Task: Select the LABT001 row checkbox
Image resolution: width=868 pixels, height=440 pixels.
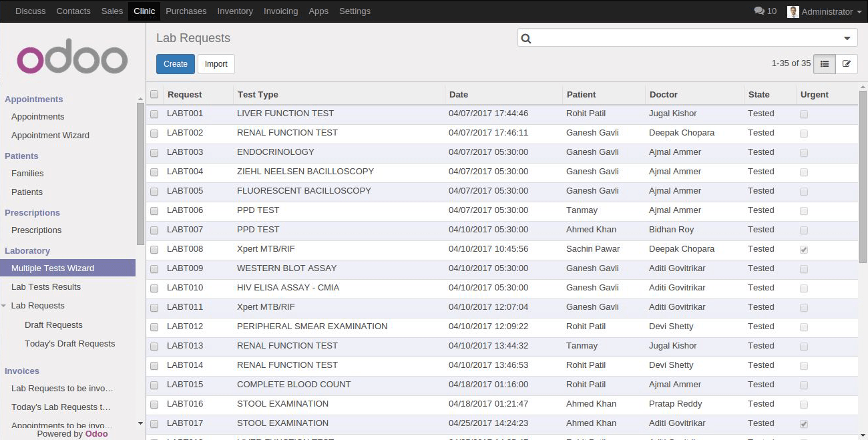Action: tap(154, 114)
